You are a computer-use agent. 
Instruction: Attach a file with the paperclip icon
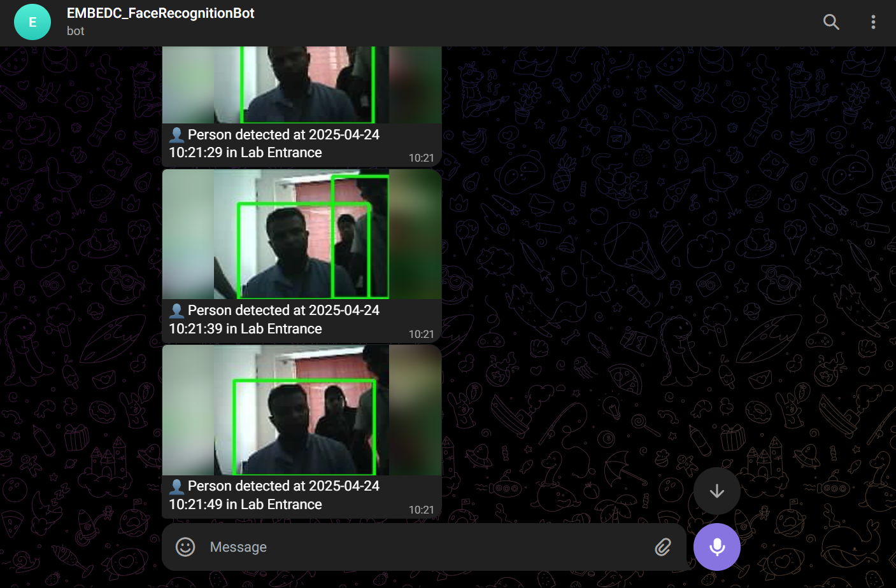(x=663, y=547)
